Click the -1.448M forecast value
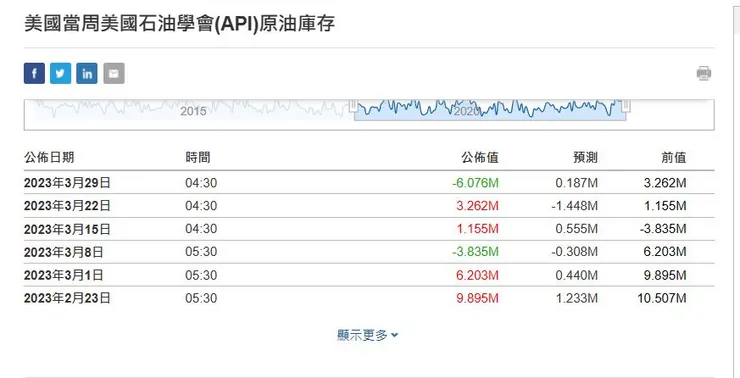Screen dimensions: 740x378 pos(574,206)
